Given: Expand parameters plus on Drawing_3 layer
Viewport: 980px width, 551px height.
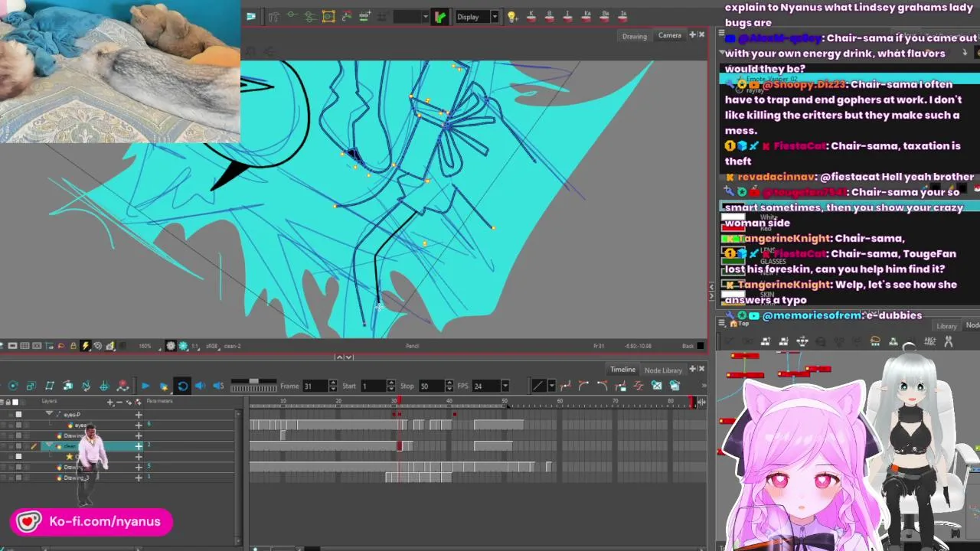Looking at the screenshot, I should [139, 478].
